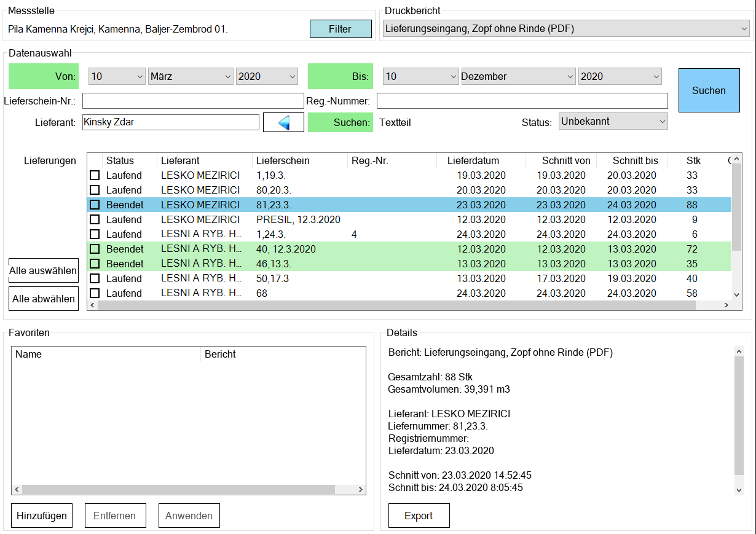Click Hinzufügen to add a favorite
This screenshot has height=534, width=756.
click(x=42, y=516)
